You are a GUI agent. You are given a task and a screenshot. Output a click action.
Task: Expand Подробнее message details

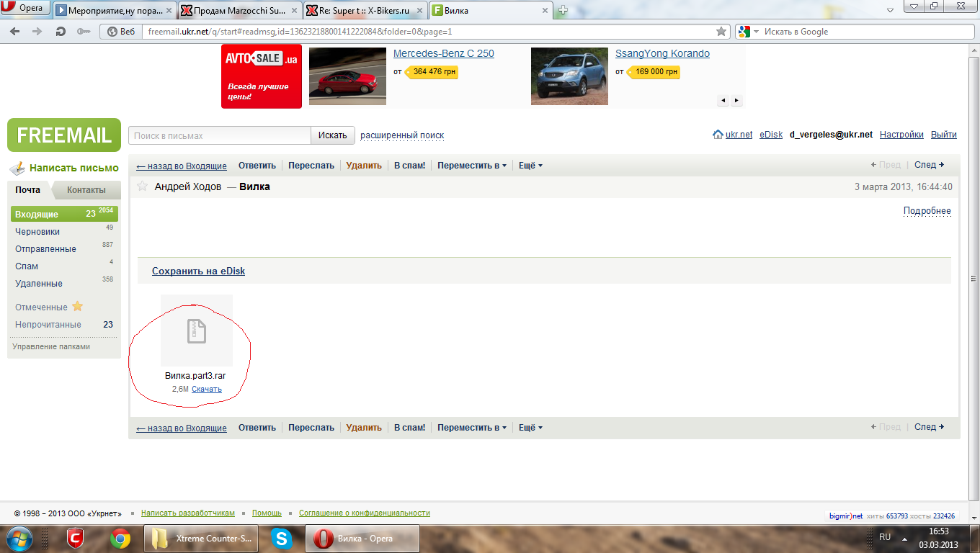(x=927, y=211)
